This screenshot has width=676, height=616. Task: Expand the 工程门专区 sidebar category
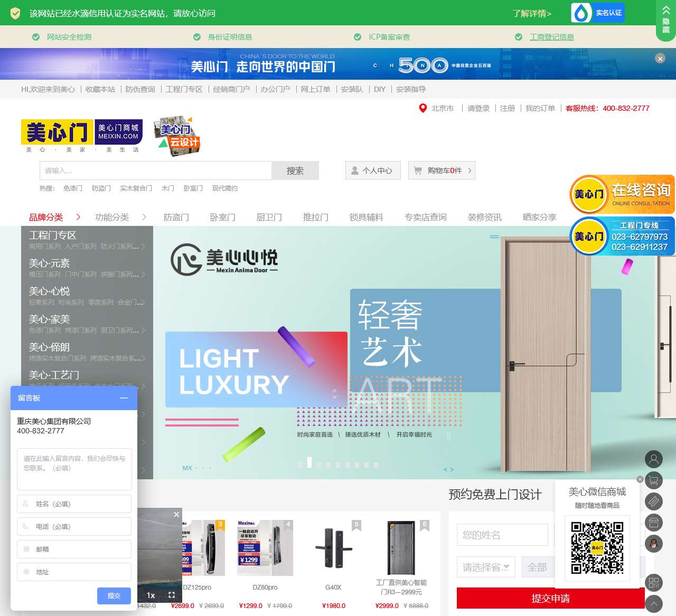pos(87,240)
